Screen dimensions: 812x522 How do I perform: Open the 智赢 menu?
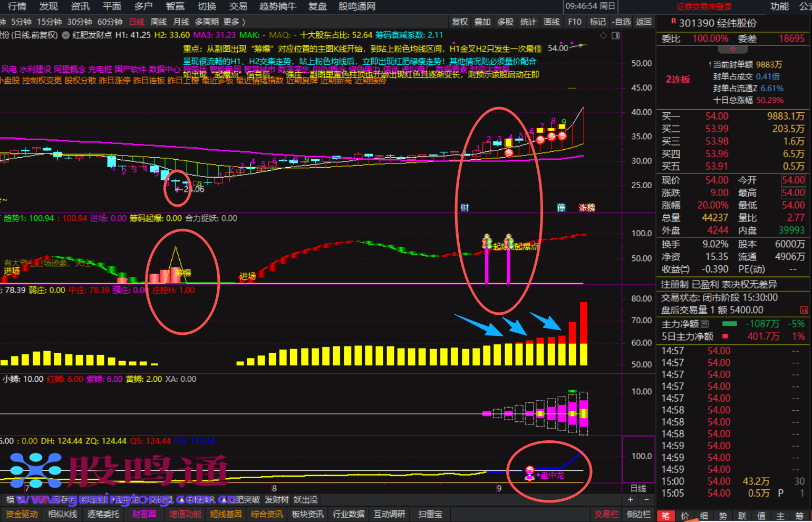pyautogui.click(x=175, y=6)
